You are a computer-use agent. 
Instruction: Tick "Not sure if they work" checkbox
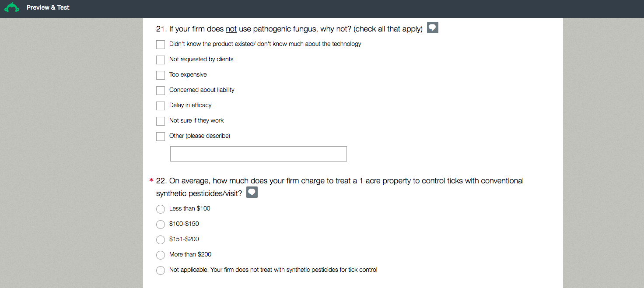tap(161, 121)
